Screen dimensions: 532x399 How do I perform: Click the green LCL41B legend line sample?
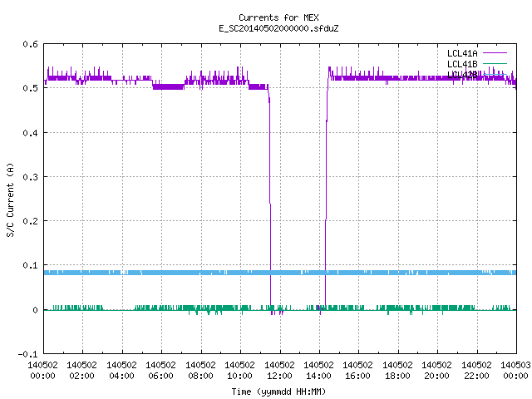(x=495, y=63)
